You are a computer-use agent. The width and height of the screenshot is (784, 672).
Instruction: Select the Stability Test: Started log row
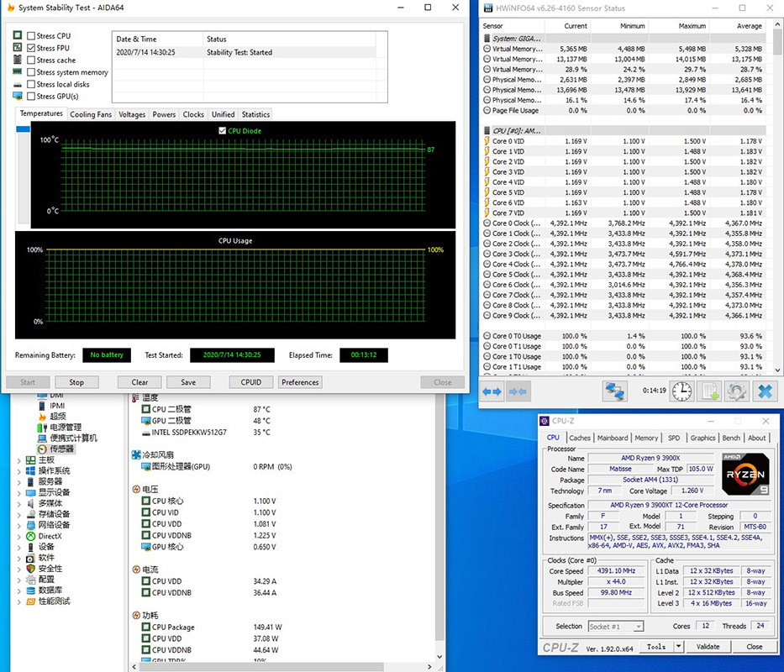tap(244, 52)
